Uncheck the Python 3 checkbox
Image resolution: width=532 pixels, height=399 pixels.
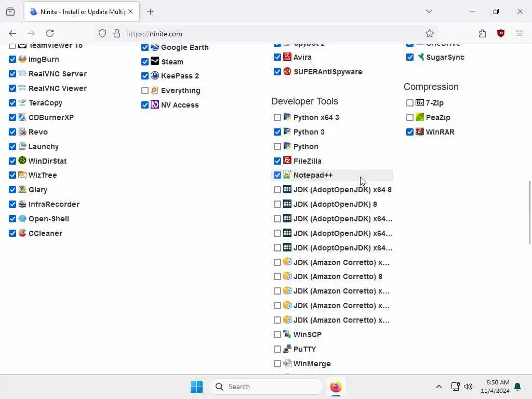[277, 131]
